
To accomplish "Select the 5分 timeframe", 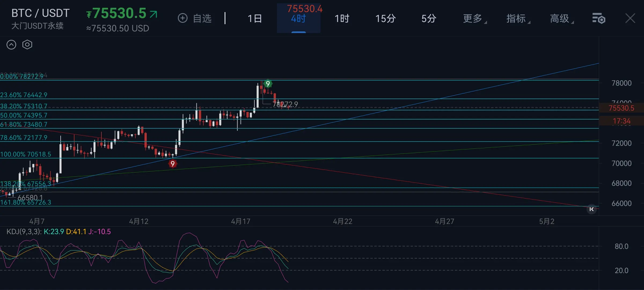I will pos(429,19).
